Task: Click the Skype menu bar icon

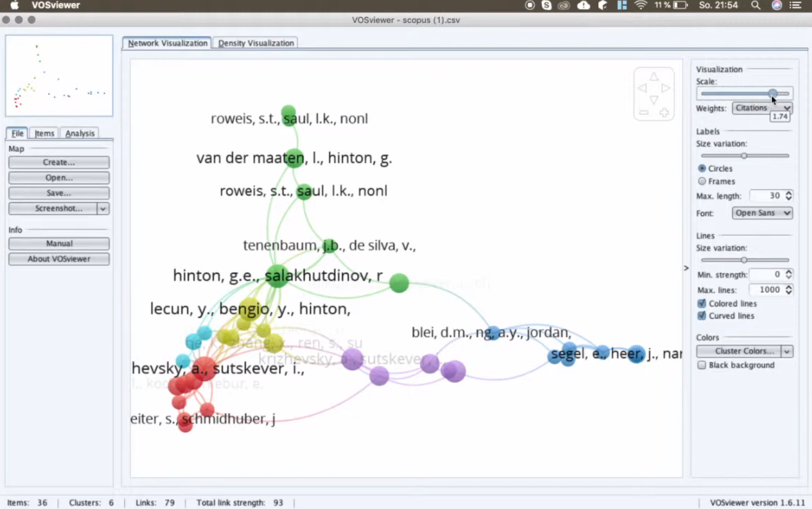Action: 546,5
